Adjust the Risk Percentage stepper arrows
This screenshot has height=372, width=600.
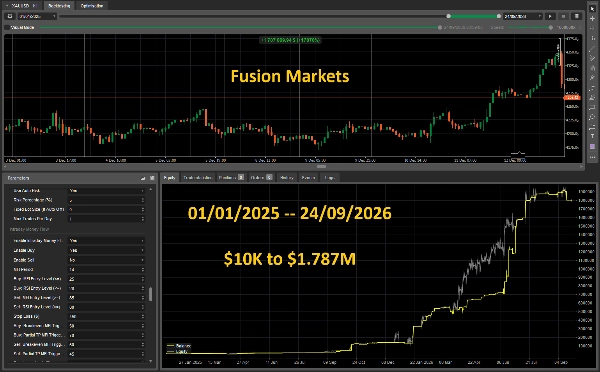click(x=143, y=200)
